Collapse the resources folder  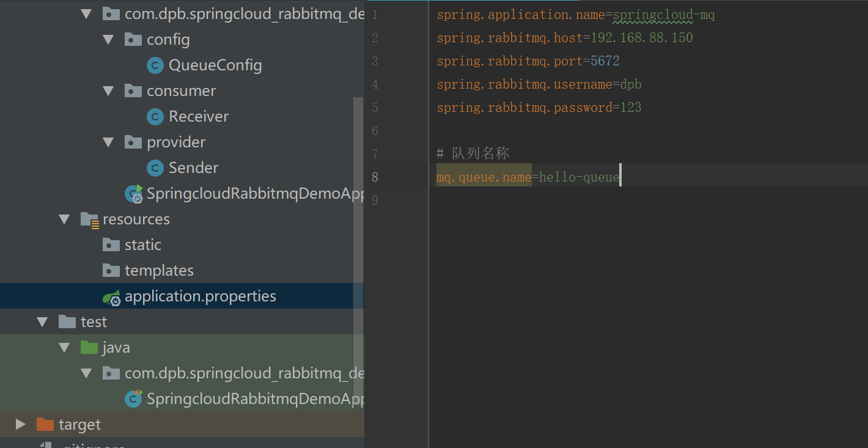pyautogui.click(x=65, y=219)
